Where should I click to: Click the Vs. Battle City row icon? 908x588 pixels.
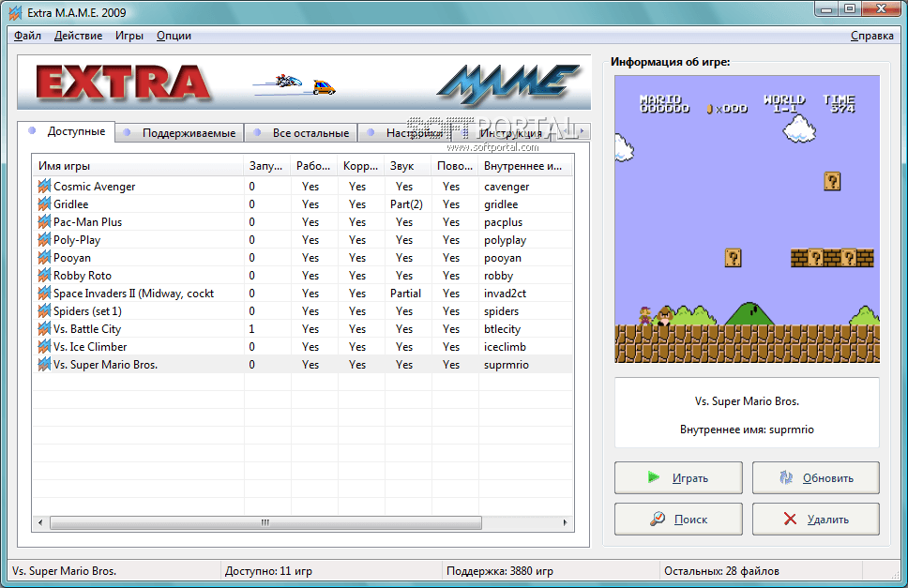[x=44, y=329]
